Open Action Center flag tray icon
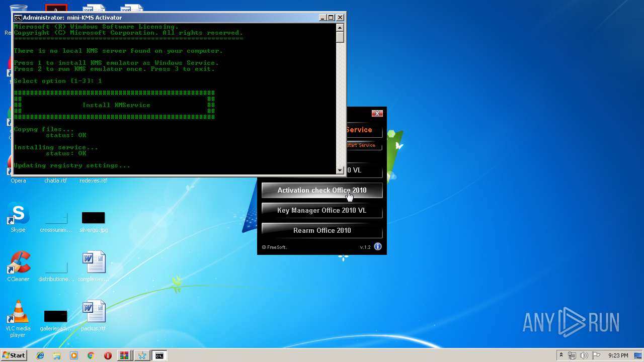Viewport: 644px width, 362px height. 596,355
